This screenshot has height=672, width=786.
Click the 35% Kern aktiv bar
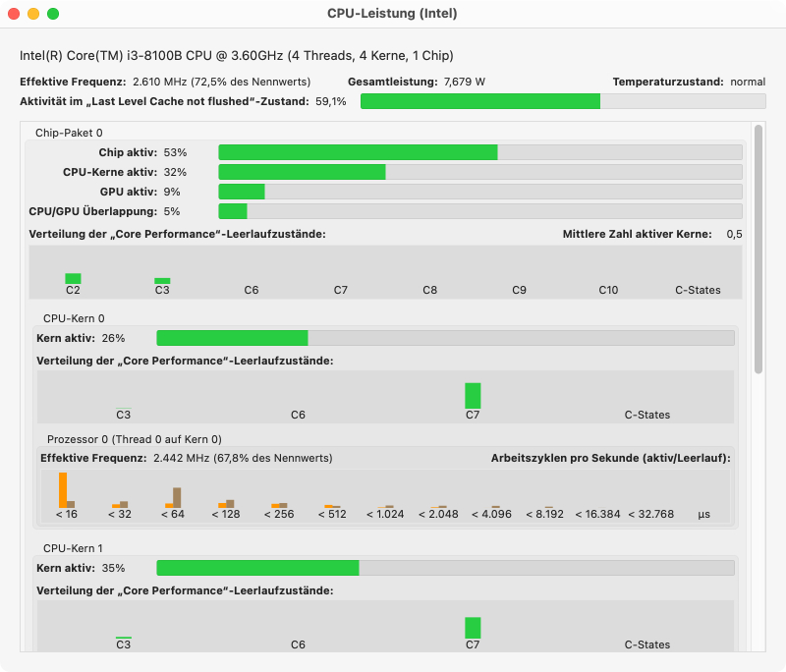(x=446, y=568)
